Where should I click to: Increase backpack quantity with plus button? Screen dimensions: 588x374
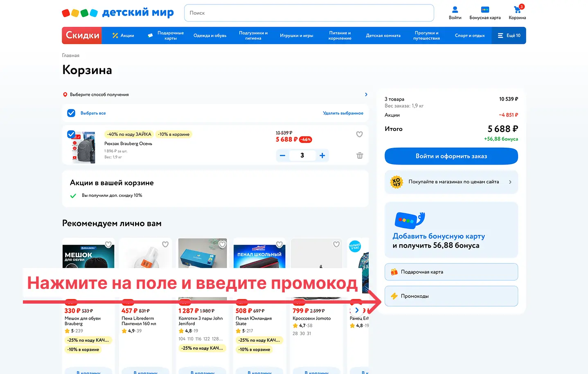pyautogui.click(x=322, y=155)
